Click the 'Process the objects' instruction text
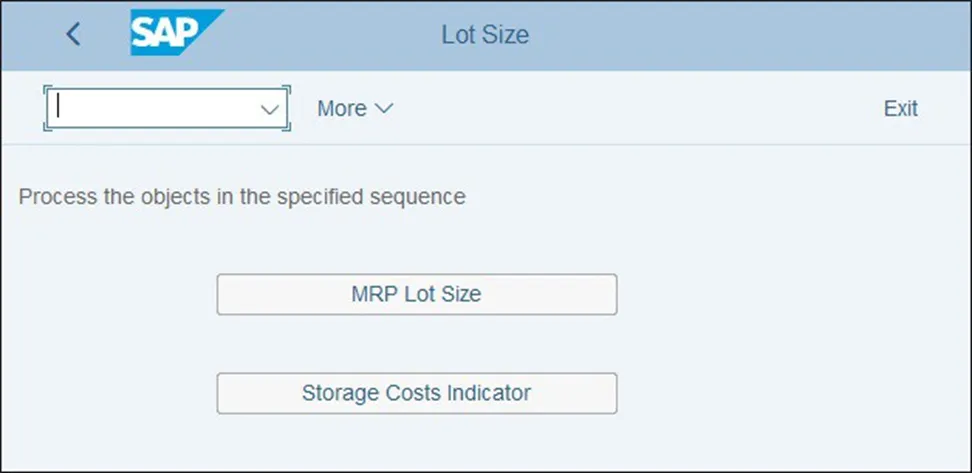 click(242, 197)
